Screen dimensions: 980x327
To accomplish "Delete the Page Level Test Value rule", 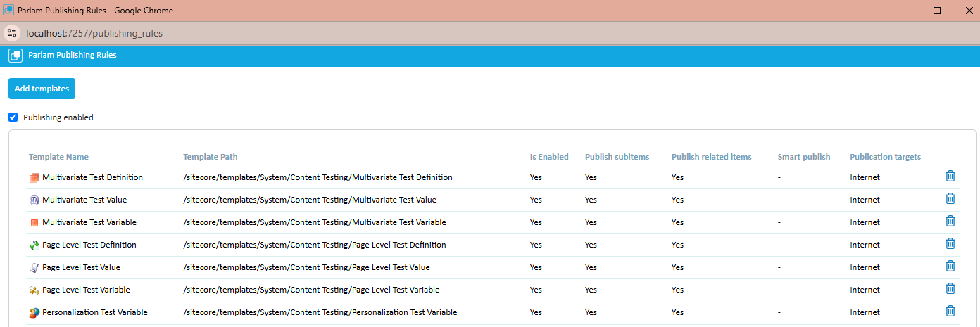I will pyautogui.click(x=950, y=267).
